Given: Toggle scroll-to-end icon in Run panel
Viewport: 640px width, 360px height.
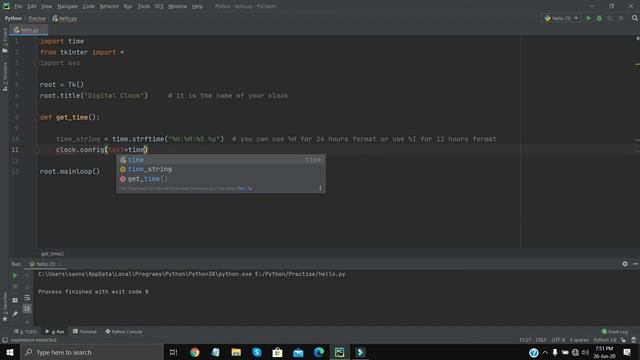Looking at the screenshot, I should 27,308.
